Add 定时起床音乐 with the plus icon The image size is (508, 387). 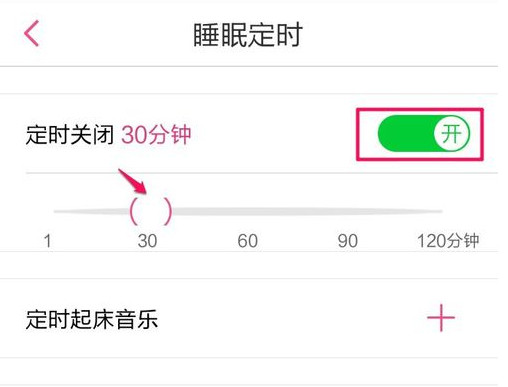(x=441, y=318)
